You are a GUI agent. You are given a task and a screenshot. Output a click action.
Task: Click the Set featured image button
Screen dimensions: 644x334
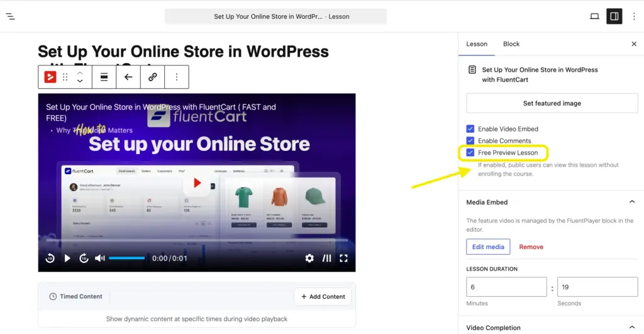coord(552,103)
